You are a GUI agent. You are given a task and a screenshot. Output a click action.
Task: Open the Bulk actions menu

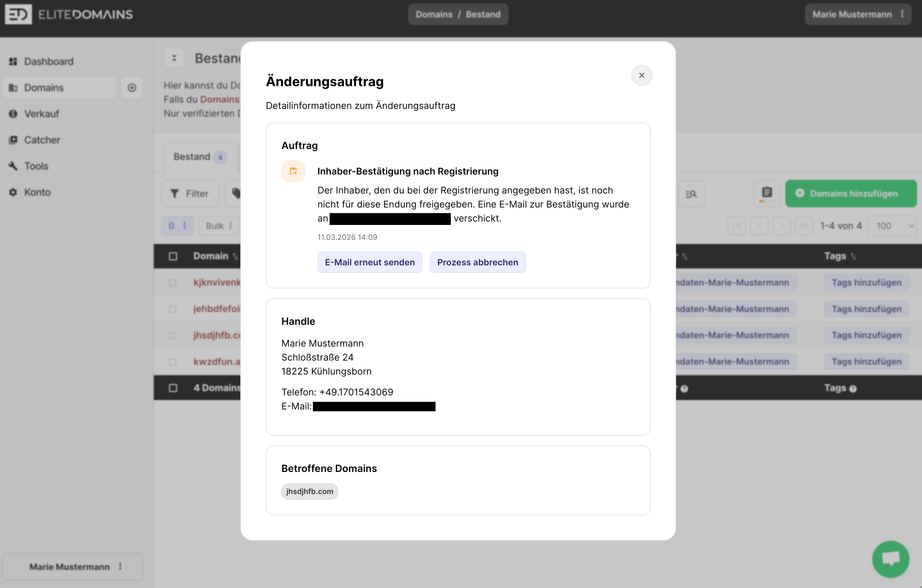click(219, 226)
